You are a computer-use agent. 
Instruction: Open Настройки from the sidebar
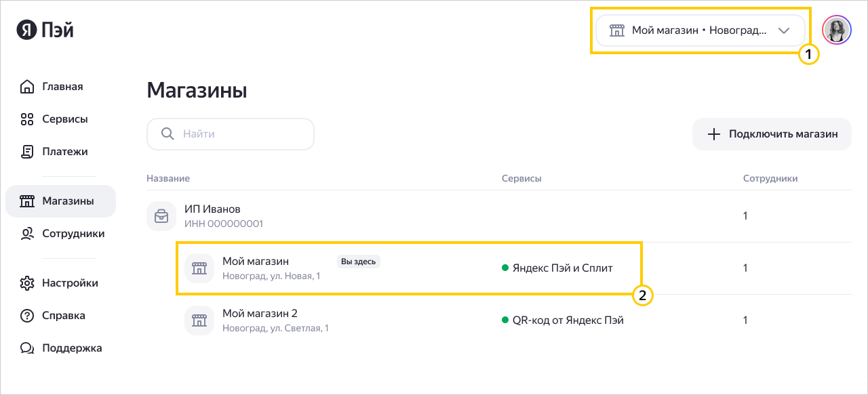[x=69, y=283]
